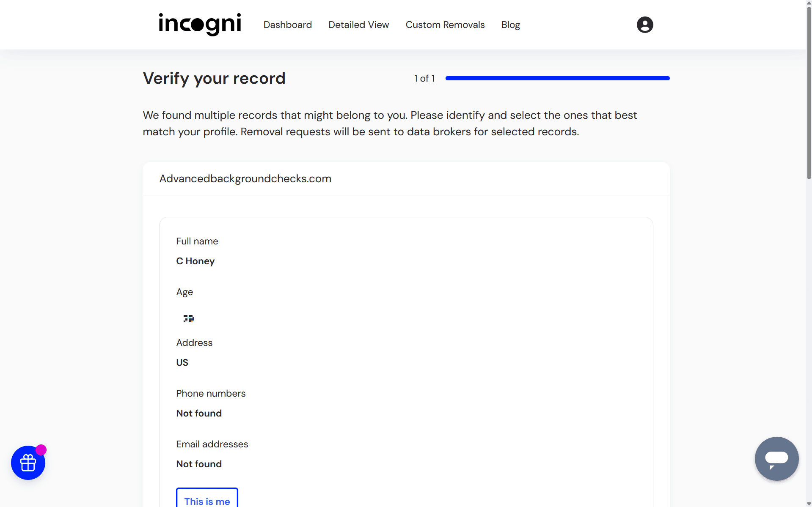Viewport: 812px width, 507px height.
Task: Click the scrollbar down arrow
Action: 808,504
